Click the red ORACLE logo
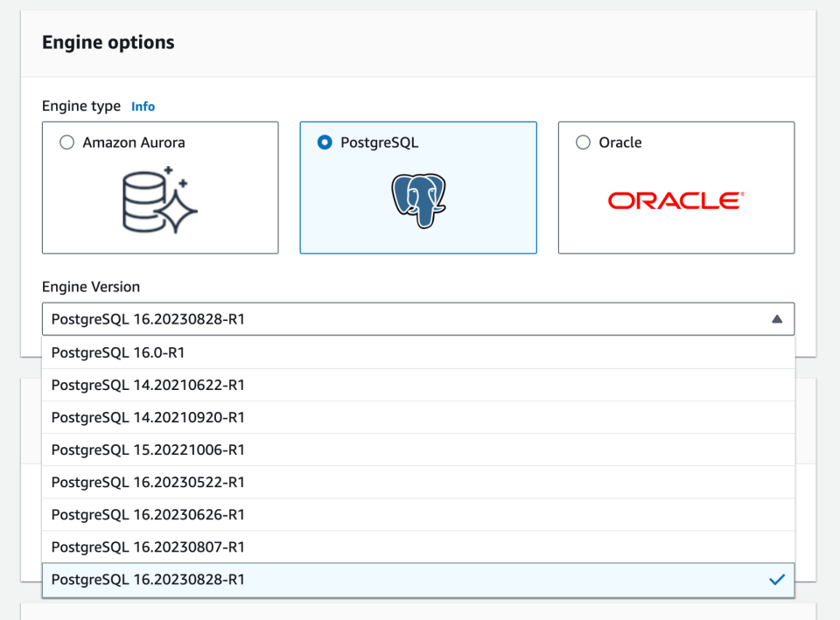The image size is (840, 620). (x=675, y=199)
